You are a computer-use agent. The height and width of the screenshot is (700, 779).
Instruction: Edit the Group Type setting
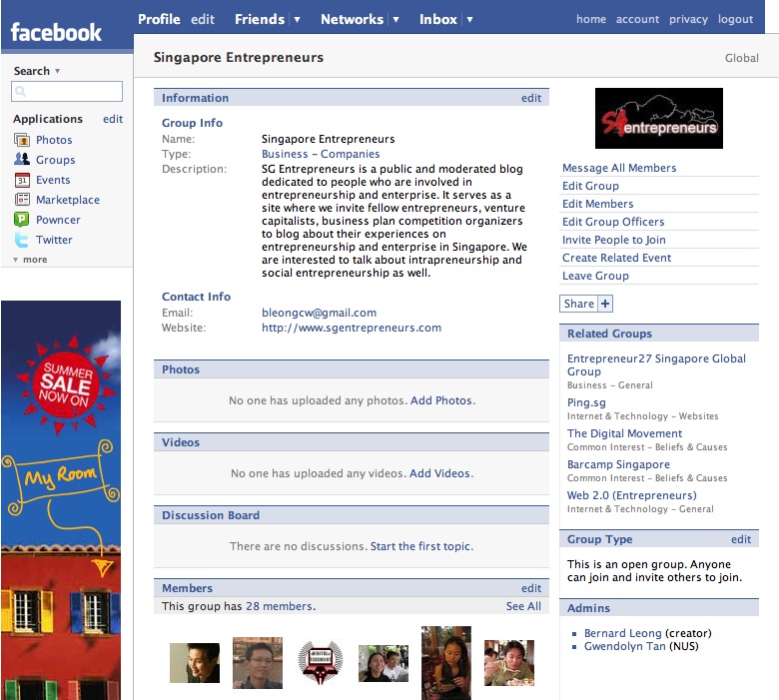(x=741, y=539)
